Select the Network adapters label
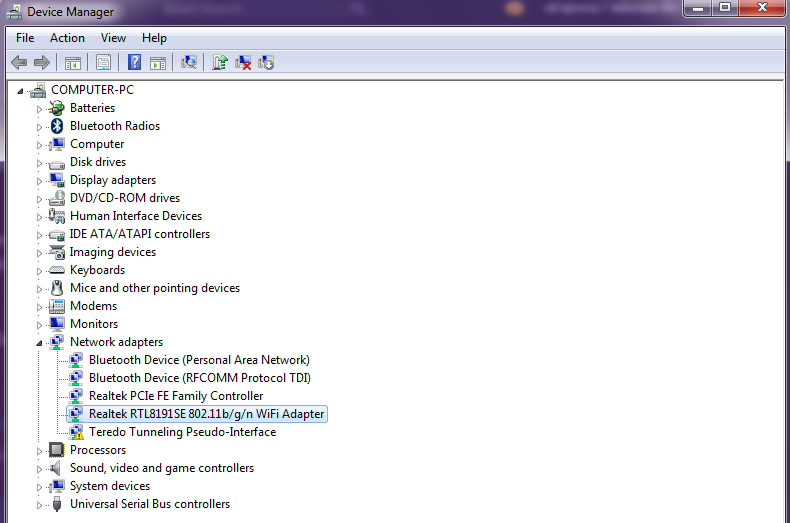Screen dimensions: 790x523 pyautogui.click(x=116, y=342)
